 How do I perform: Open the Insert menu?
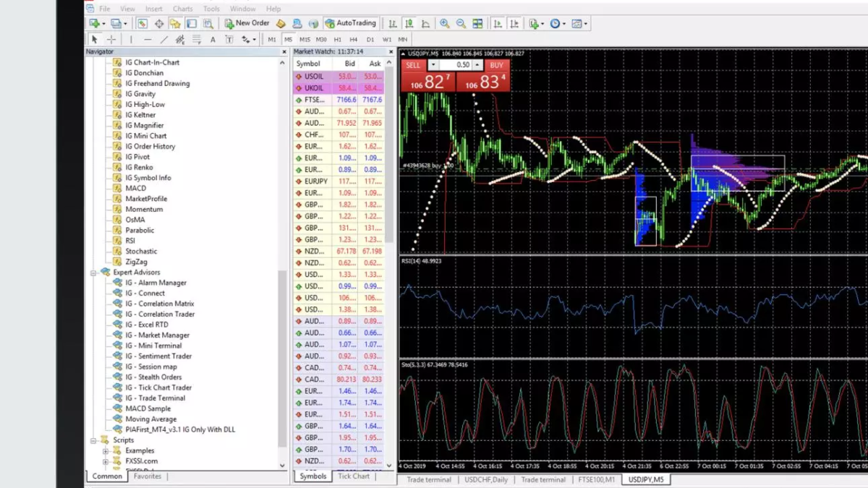coord(153,9)
